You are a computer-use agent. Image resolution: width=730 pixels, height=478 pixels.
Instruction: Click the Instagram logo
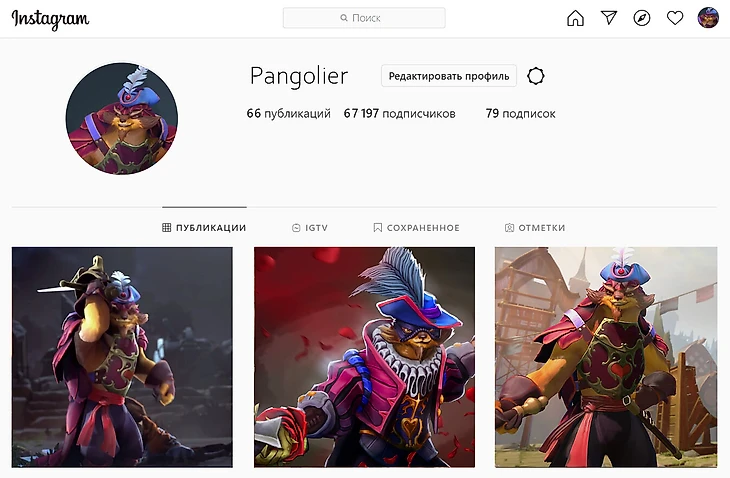50,20
